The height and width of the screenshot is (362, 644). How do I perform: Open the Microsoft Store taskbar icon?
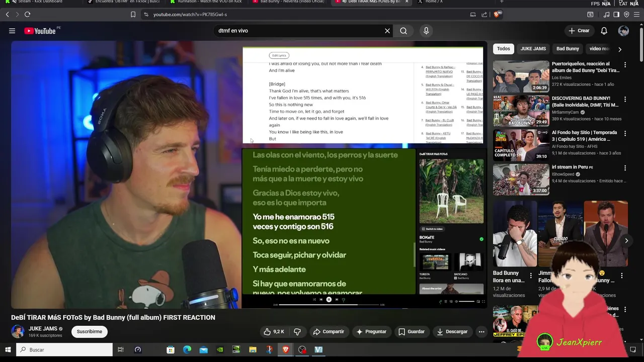[171, 349]
